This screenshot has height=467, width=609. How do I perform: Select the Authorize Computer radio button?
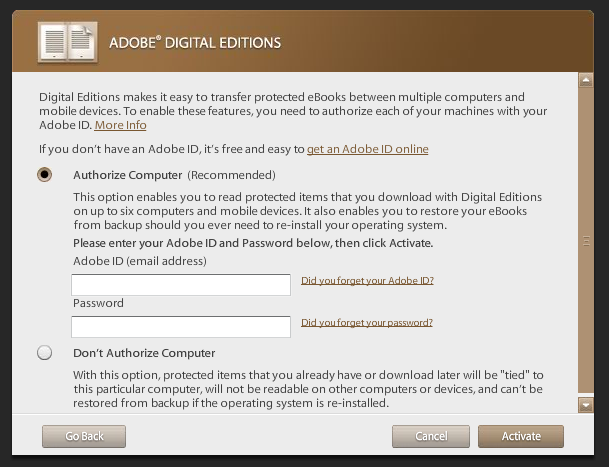coord(45,175)
